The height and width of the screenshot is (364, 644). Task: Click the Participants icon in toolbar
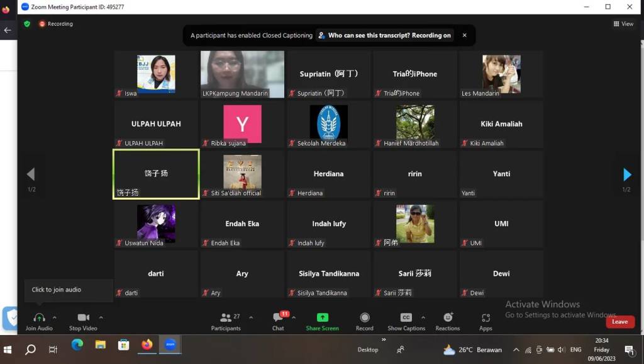click(225, 318)
